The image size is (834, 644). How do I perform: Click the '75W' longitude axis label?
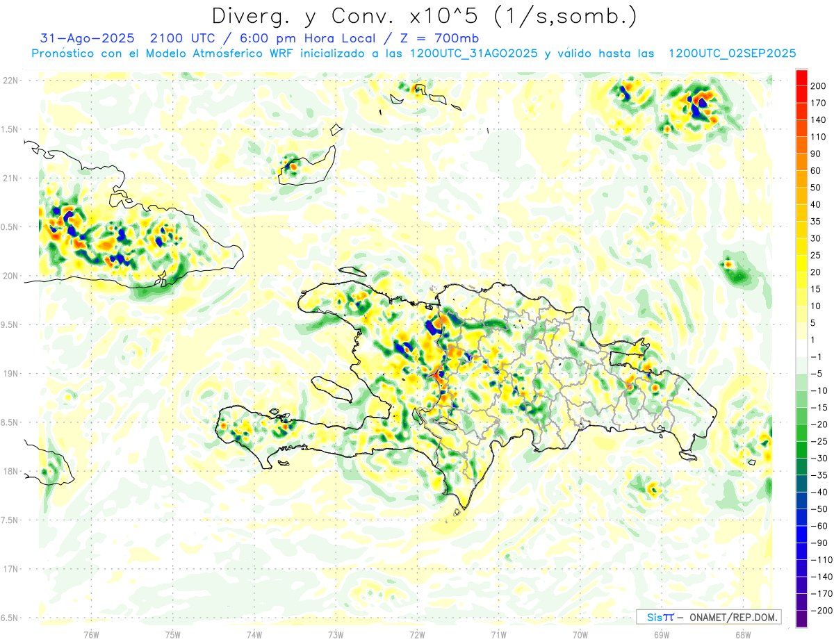click(x=173, y=634)
